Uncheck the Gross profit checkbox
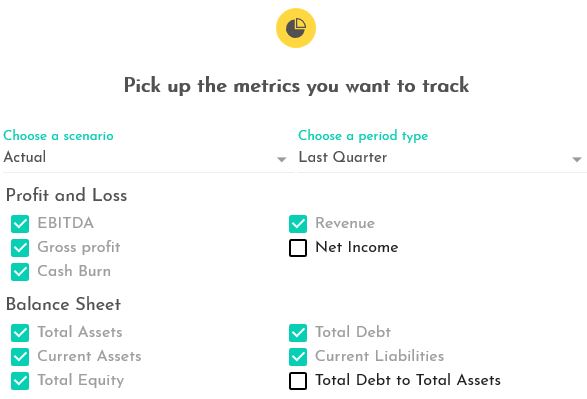Image resolution: width=587 pixels, height=399 pixels. (20, 248)
